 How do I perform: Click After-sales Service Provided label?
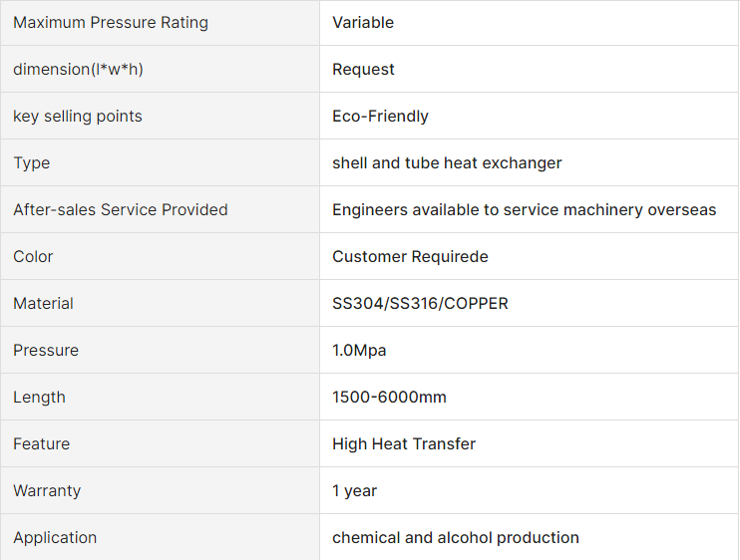click(x=121, y=210)
